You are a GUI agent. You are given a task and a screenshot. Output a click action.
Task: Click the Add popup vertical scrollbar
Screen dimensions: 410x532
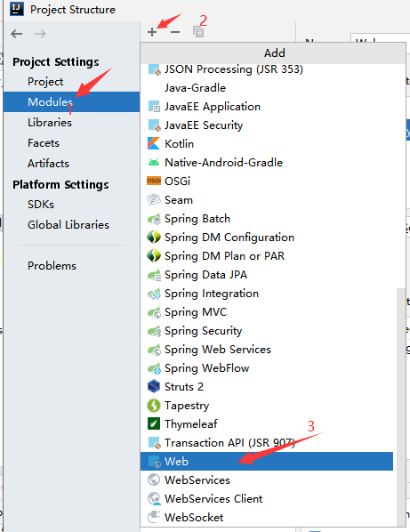401,407
